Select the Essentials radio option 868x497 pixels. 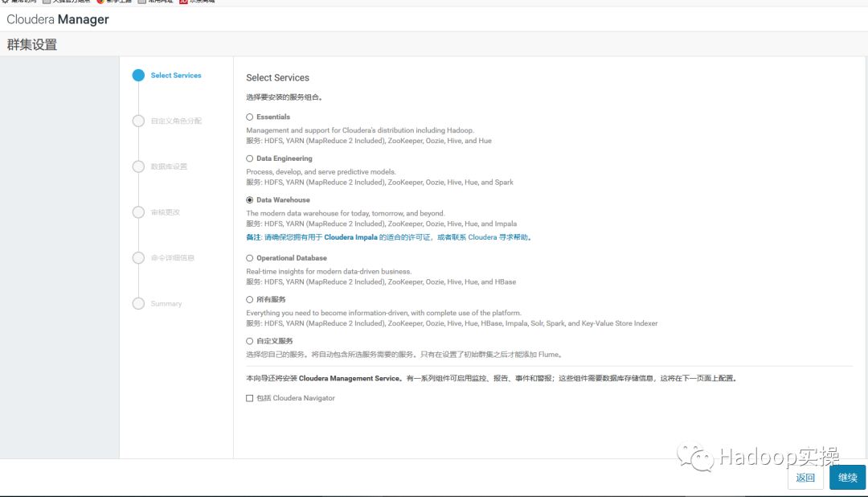point(250,117)
